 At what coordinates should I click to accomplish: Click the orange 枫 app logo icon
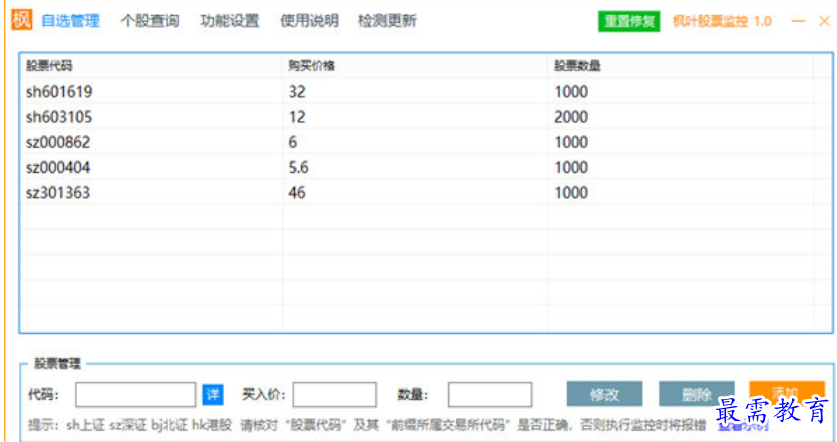pyautogui.click(x=21, y=20)
